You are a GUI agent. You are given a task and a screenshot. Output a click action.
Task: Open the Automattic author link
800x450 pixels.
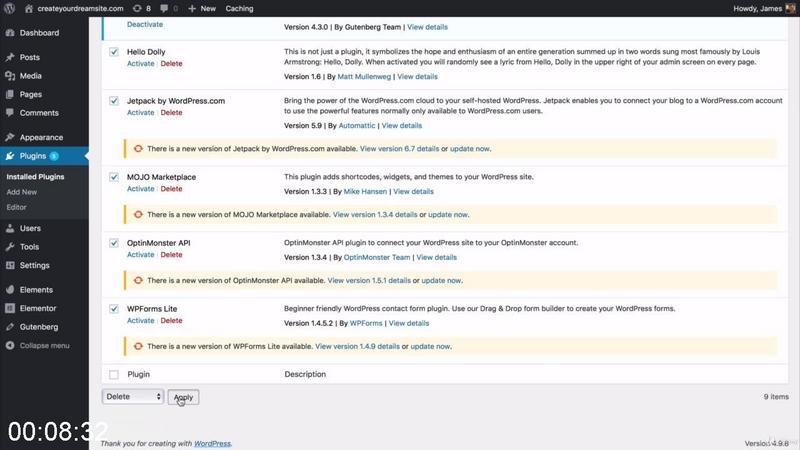[357, 126]
